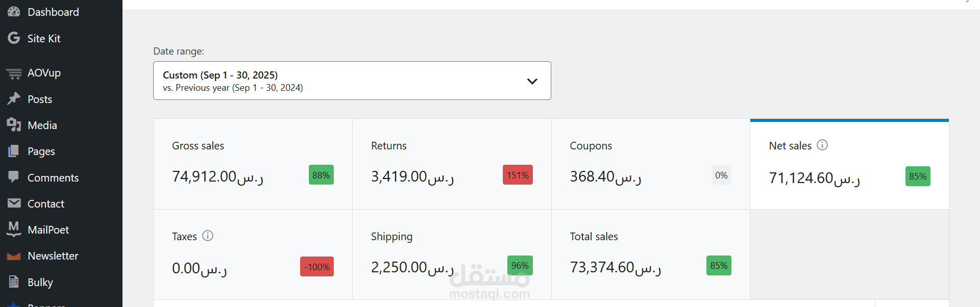The width and height of the screenshot is (980, 307).
Task: Open Site Kit via the Google icon
Action: coord(12,38)
